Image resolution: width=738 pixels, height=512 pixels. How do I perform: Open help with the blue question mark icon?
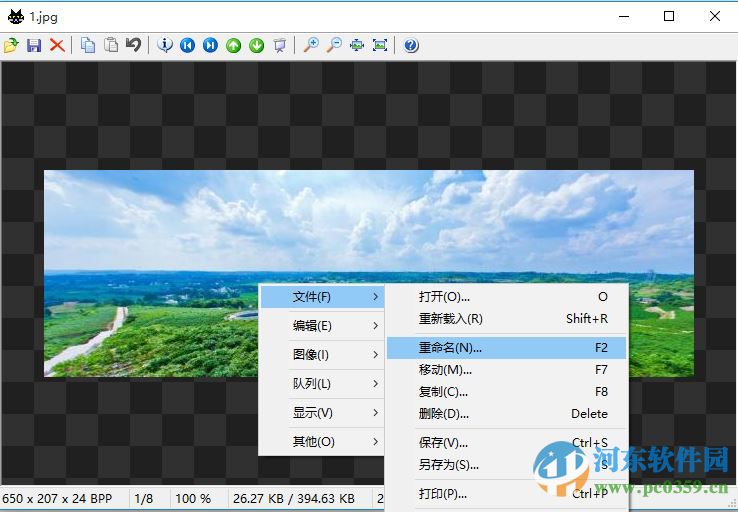411,46
